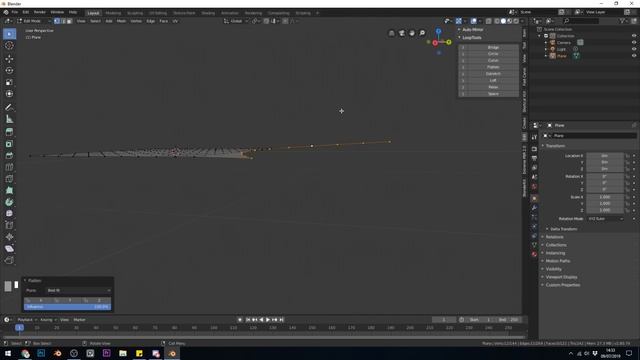
Task: Click the LoopTools Relax button
Action: pyautogui.click(x=493, y=87)
